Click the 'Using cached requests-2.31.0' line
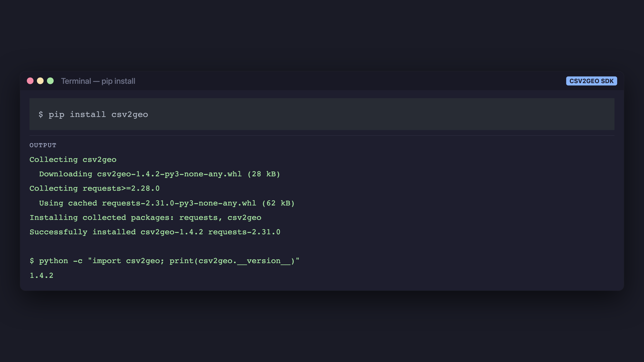 point(167,203)
